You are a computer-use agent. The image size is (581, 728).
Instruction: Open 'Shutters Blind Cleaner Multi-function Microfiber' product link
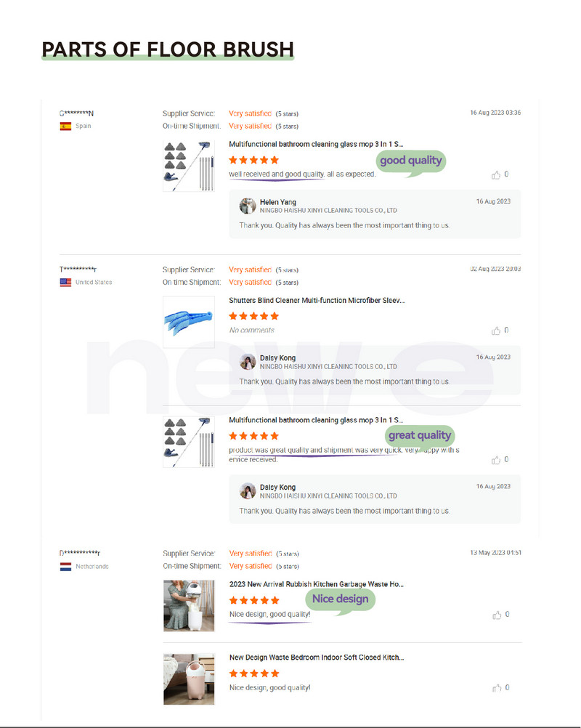point(317,300)
